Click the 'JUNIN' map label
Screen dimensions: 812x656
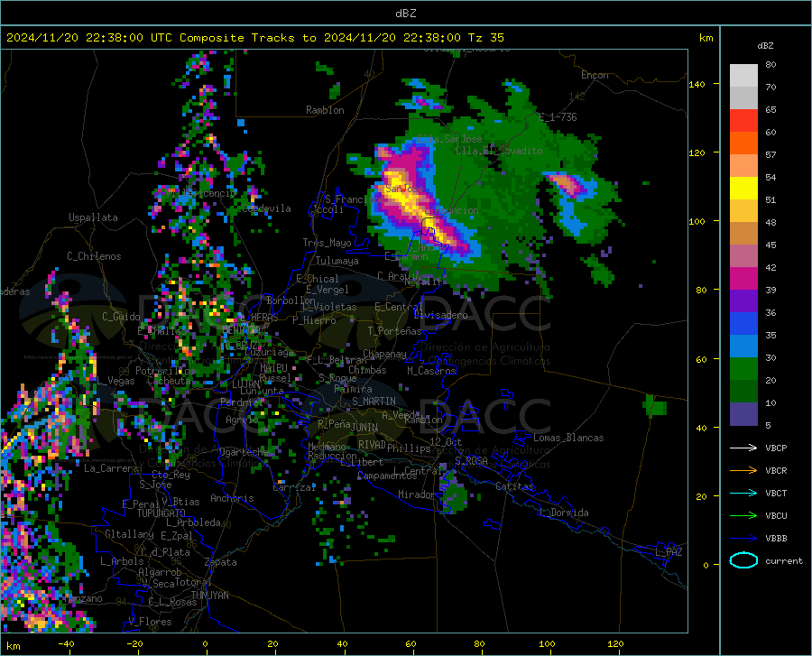[x=364, y=427]
